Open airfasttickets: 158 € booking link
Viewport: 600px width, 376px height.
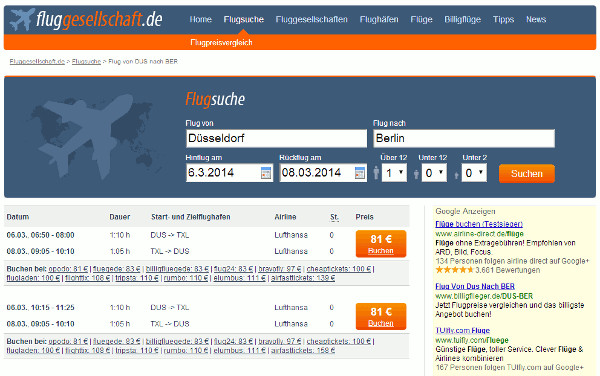pos(303,350)
